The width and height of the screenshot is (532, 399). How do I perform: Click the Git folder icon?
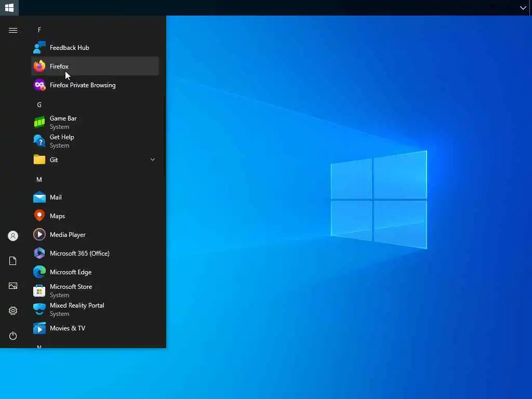(x=39, y=159)
